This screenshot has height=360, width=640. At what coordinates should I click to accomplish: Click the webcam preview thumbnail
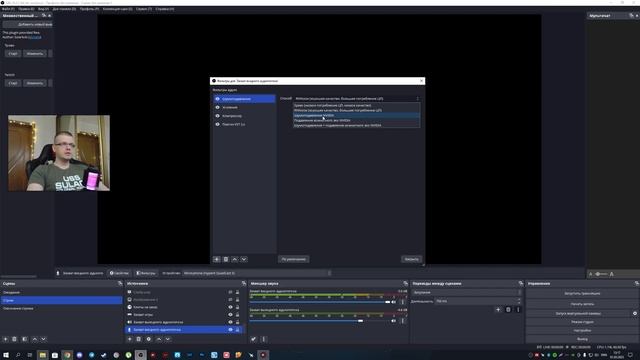[59, 153]
